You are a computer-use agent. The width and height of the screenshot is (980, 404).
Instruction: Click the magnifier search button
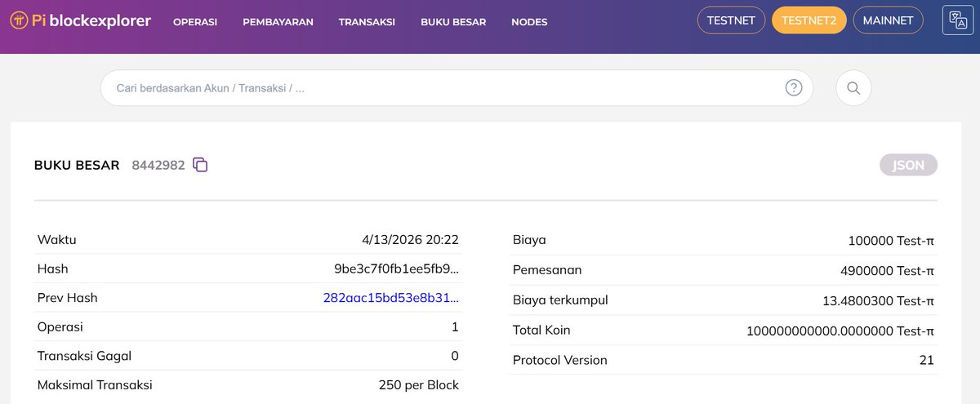(x=853, y=88)
